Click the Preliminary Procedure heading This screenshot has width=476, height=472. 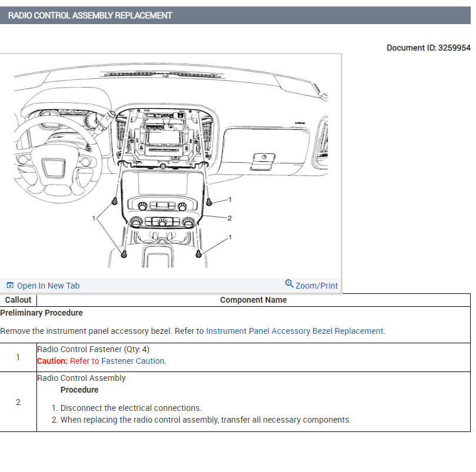(41, 313)
